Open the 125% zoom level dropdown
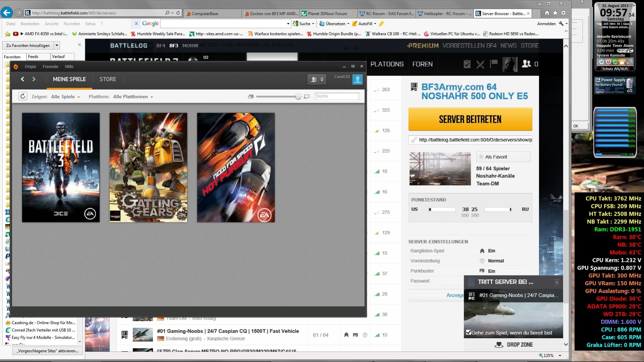The width and height of the screenshot is (644, 362). click(560, 355)
